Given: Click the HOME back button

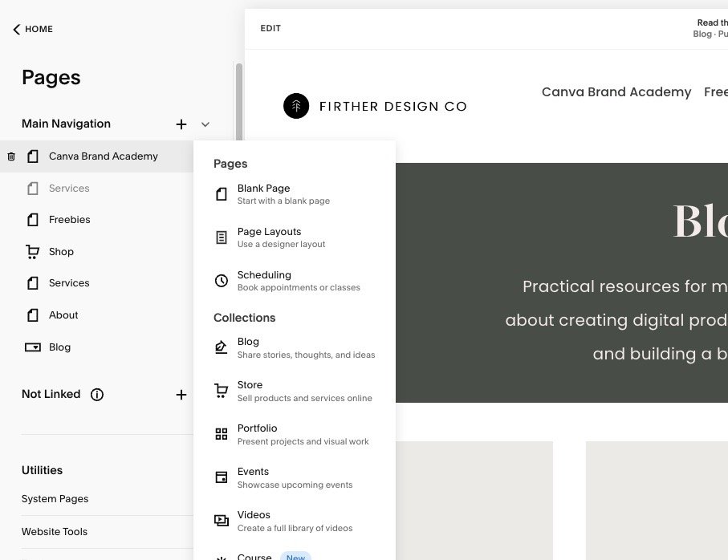Looking at the screenshot, I should pyautogui.click(x=32, y=29).
